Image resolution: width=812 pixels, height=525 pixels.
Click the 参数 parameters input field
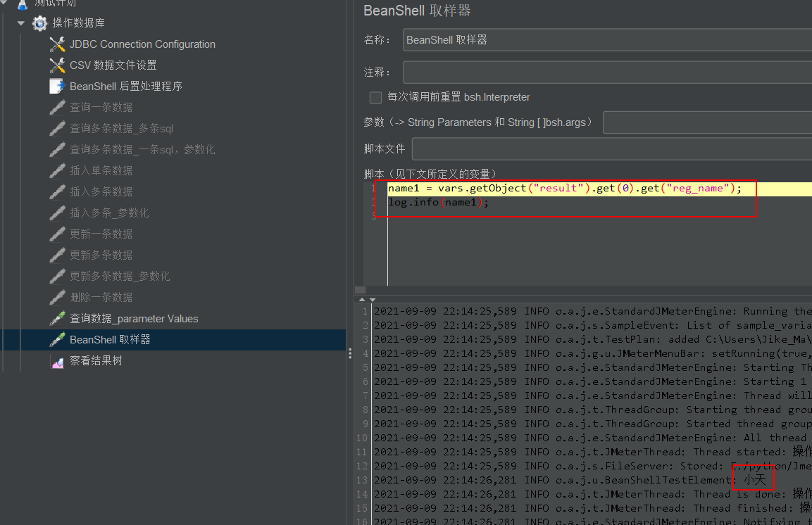(x=704, y=122)
